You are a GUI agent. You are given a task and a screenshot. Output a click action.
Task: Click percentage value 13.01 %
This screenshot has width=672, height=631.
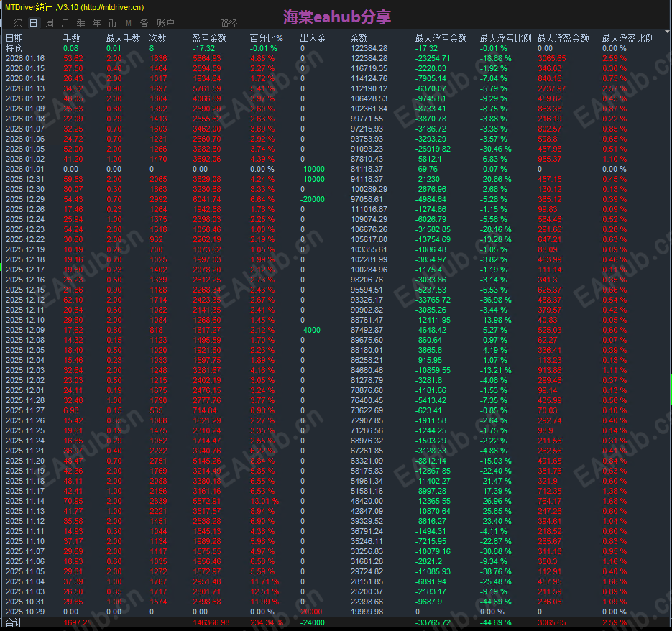coord(265,501)
